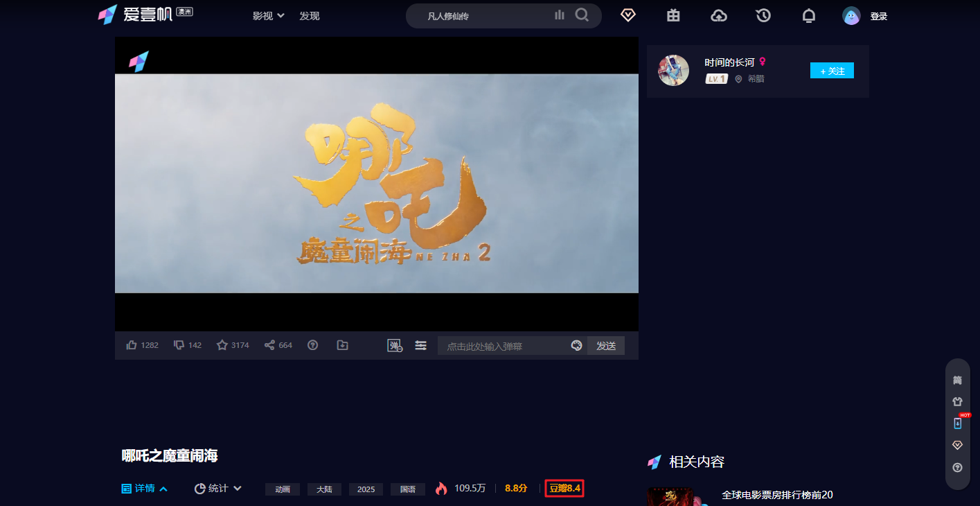This screenshot has height=506, width=980.
Task: Click the 动画 genre tag
Action: pos(282,489)
